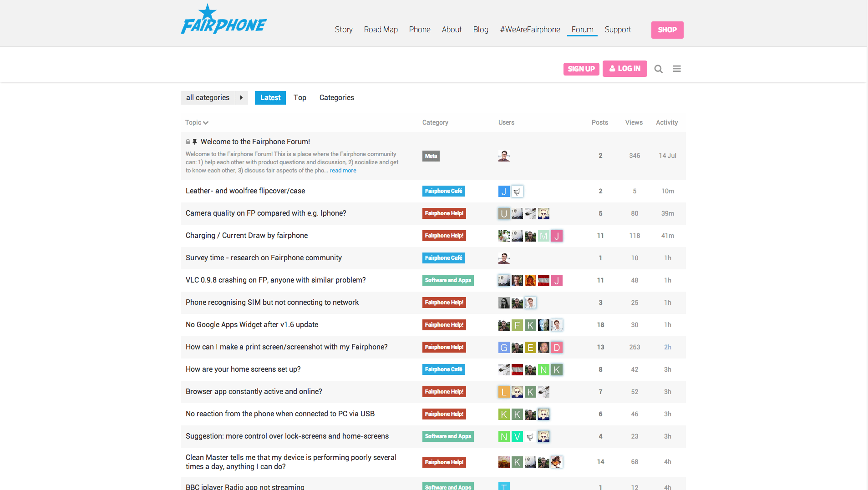
Task: Click the pink SHOP button
Action: [667, 30]
